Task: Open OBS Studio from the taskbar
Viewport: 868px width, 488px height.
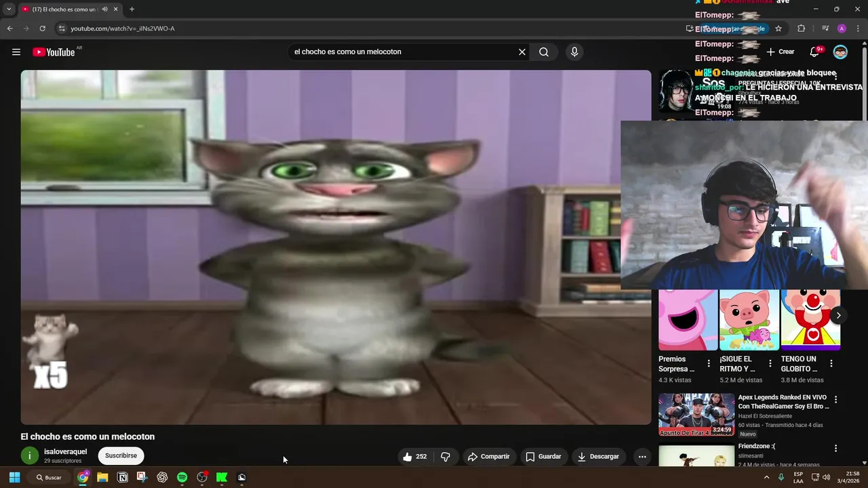Action: (201, 477)
